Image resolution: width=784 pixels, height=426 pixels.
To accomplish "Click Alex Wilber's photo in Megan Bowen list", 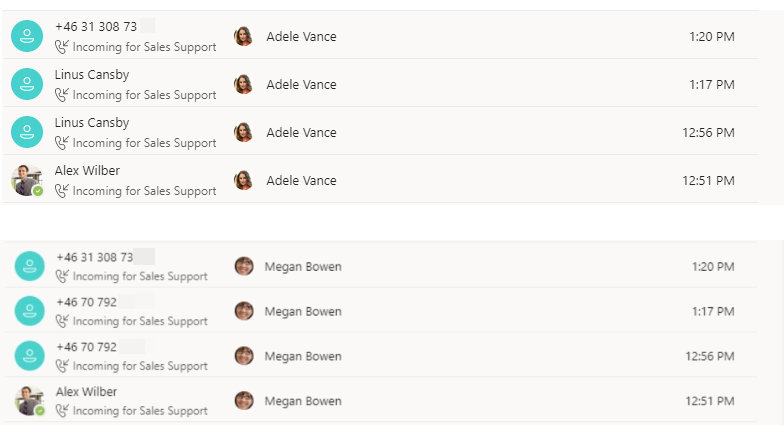I will coord(30,400).
